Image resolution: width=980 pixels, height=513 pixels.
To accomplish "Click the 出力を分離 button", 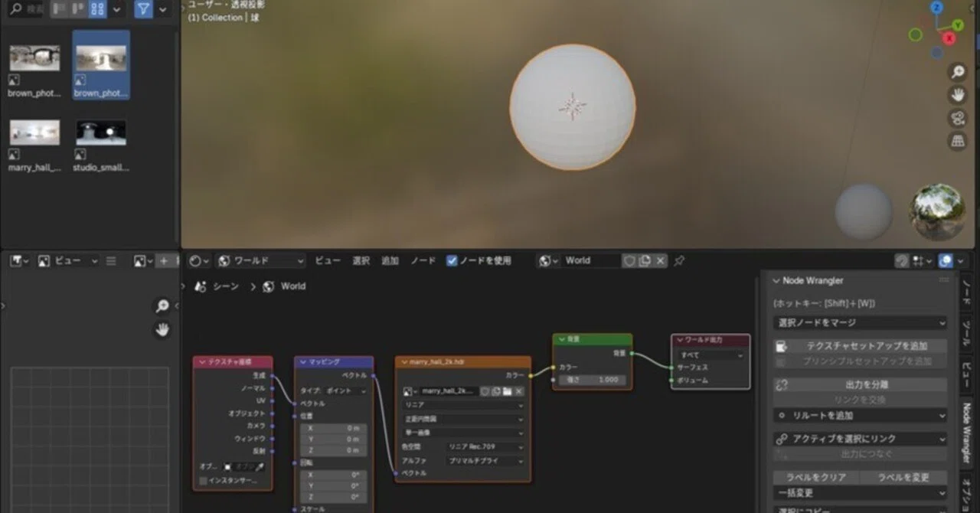I will [x=860, y=385].
